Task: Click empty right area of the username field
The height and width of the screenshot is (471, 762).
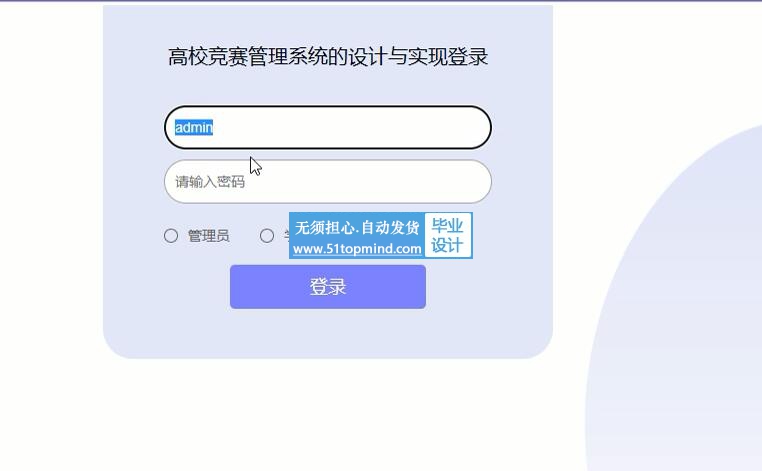Action: pyautogui.click(x=389, y=127)
